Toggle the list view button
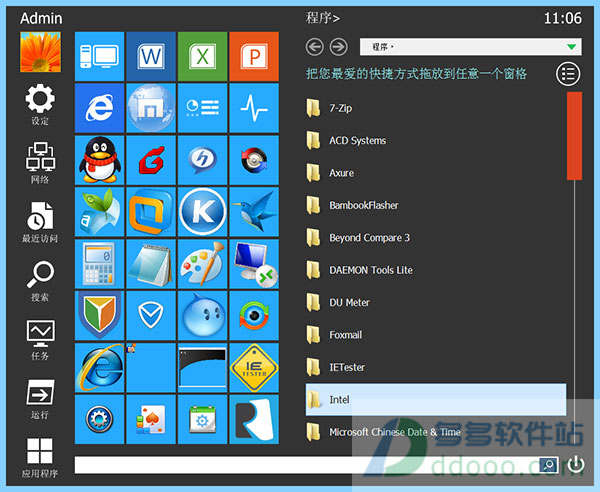 [x=568, y=74]
